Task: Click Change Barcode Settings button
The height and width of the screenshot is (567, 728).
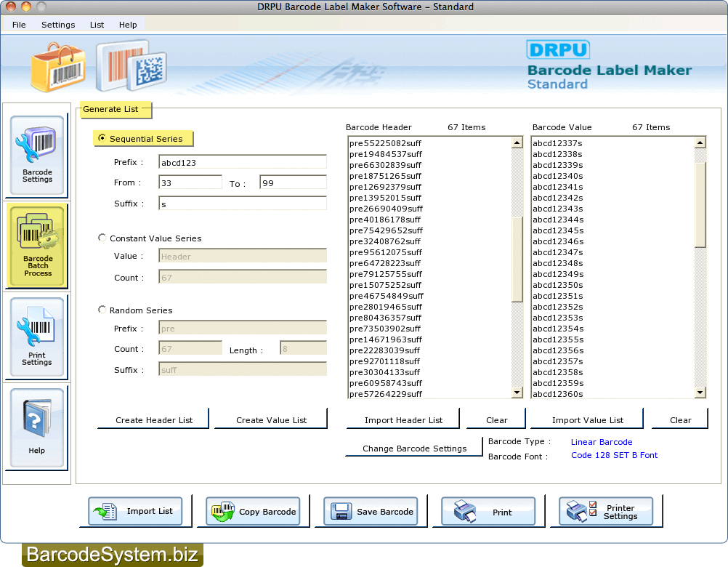Action: tap(415, 448)
